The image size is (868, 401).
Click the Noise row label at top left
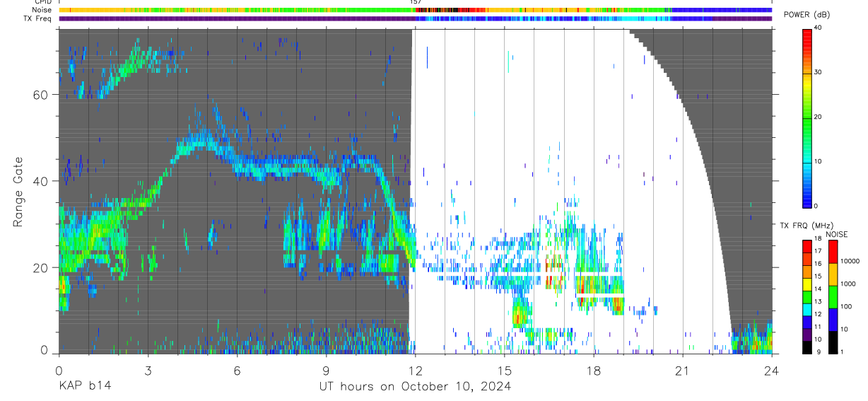[42, 10]
